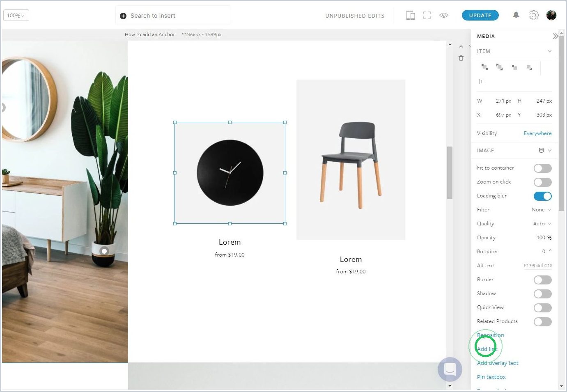Enable Zoom on click toggle

(x=542, y=182)
